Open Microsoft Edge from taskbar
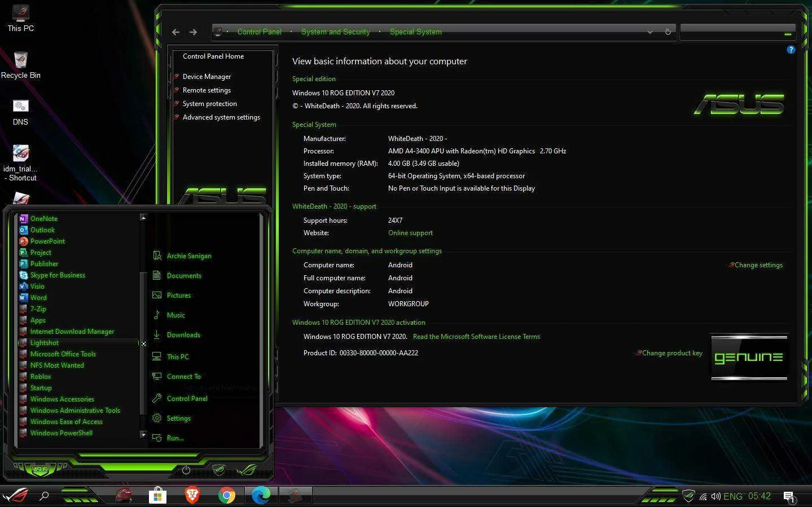 point(261,496)
